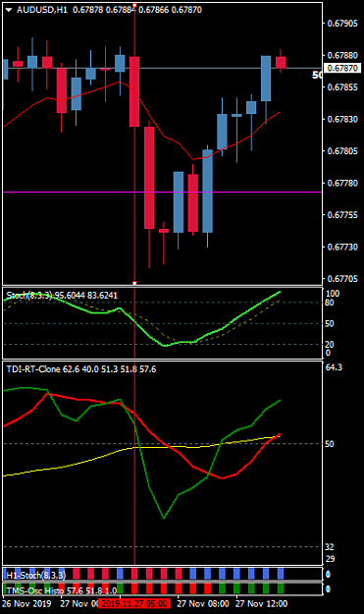The height and width of the screenshot is (614, 364).
Task: Click the 0.67730 price scale label
Action: pyautogui.click(x=342, y=247)
